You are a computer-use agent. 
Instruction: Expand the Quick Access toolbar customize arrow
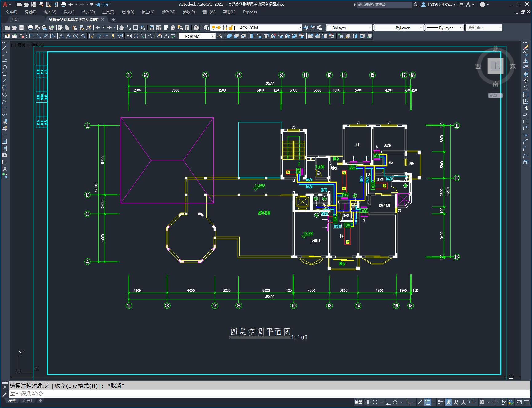[x=92, y=5]
